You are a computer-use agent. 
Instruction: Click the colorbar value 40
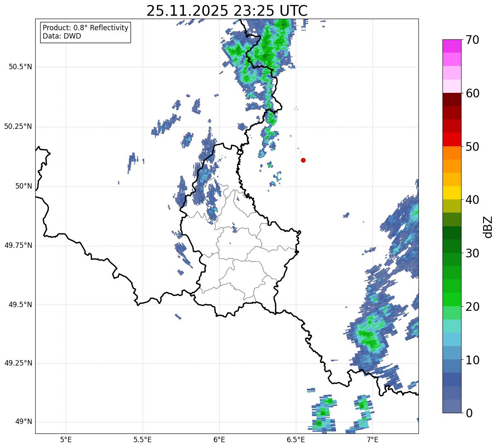pos(472,200)
